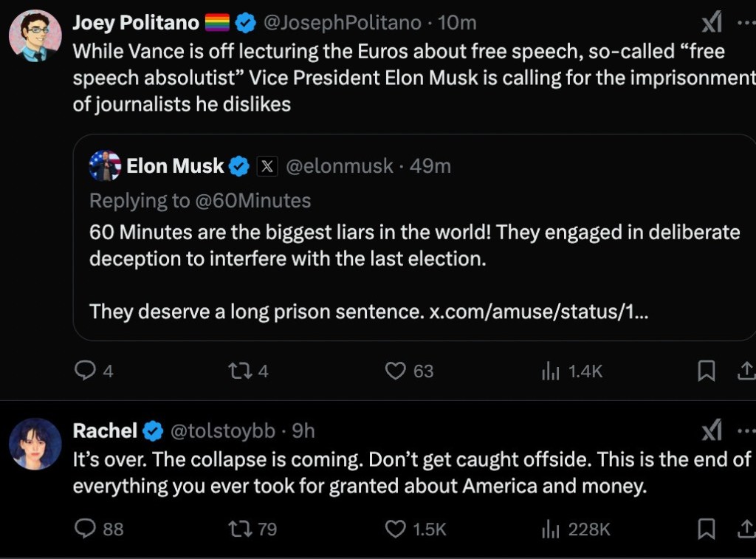This screenshot has height=559, width=756.
Task: Like Joey Politano's post
Action: coord(396,371)
